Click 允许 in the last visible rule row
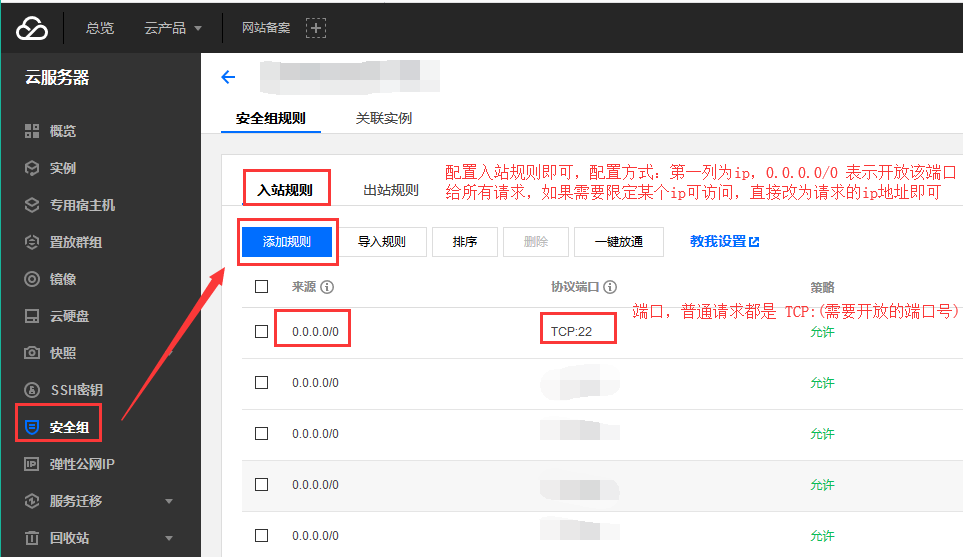This screenshot has width=963, height=557. tap(822, 536)
